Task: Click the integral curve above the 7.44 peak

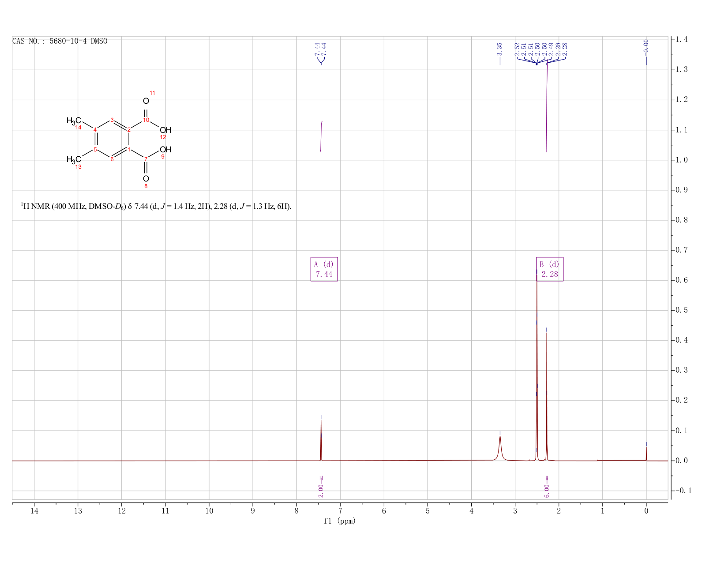Action: [x=321, y=136]
